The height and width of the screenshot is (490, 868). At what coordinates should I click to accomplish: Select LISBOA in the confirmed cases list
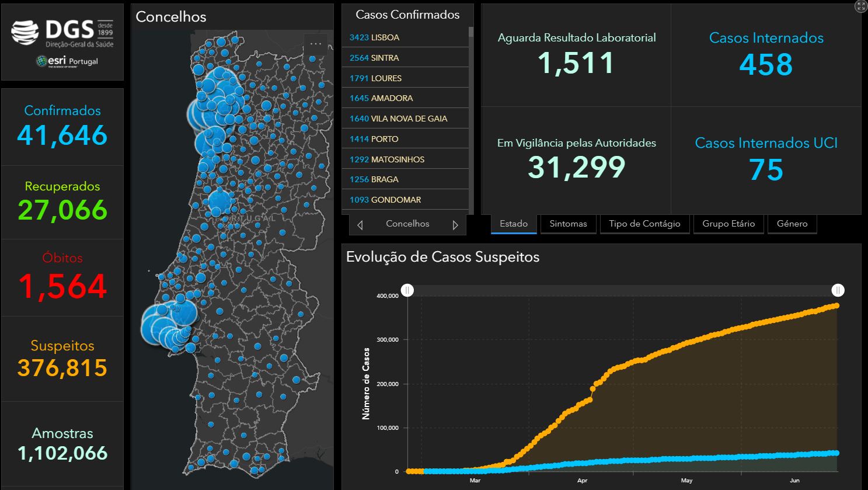405,37
